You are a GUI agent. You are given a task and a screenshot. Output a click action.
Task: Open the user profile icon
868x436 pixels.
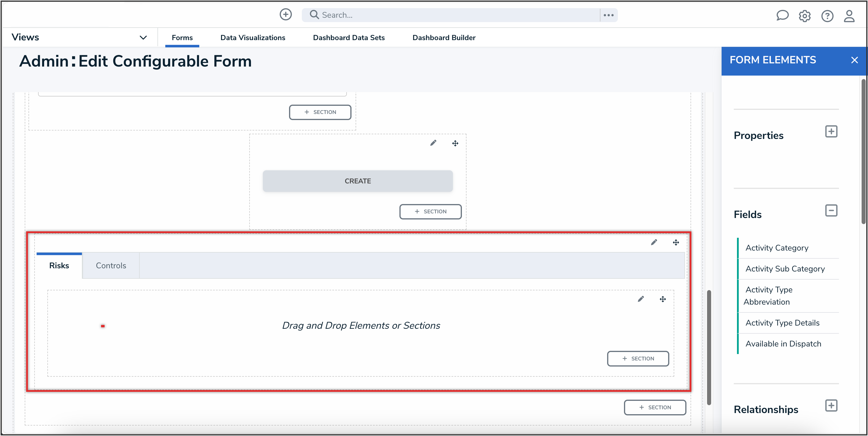849,16
